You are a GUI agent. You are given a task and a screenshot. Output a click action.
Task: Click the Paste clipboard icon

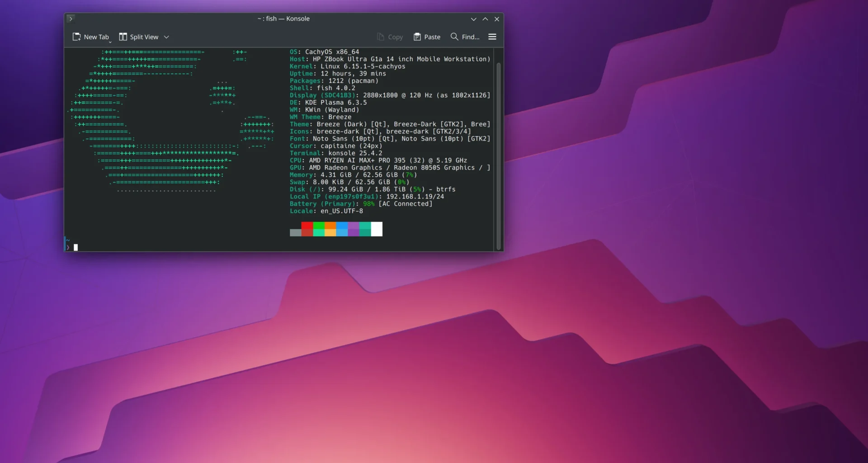tap(417, 37)
